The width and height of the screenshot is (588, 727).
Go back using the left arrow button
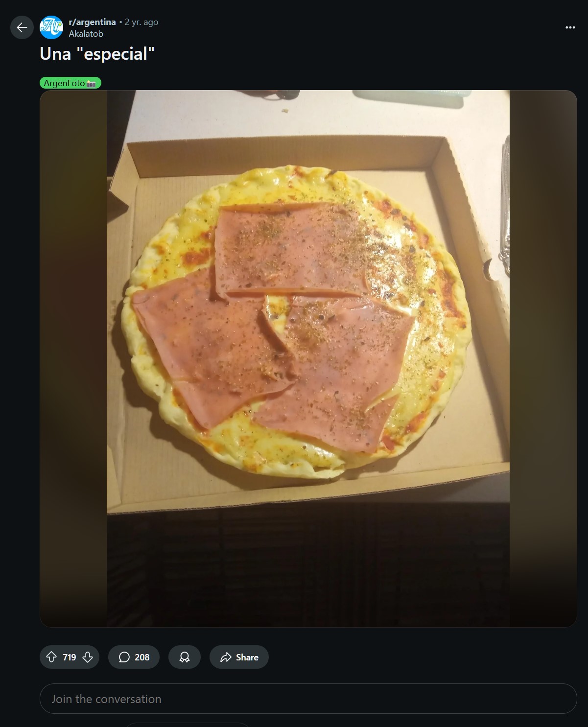tap(22, 27)
